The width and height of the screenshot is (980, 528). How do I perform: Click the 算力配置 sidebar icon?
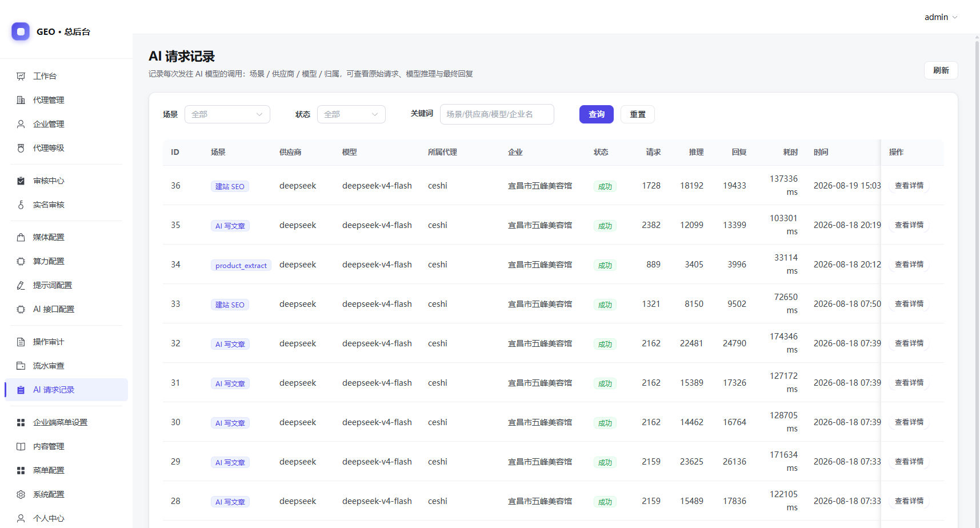[x=21, y=261]
